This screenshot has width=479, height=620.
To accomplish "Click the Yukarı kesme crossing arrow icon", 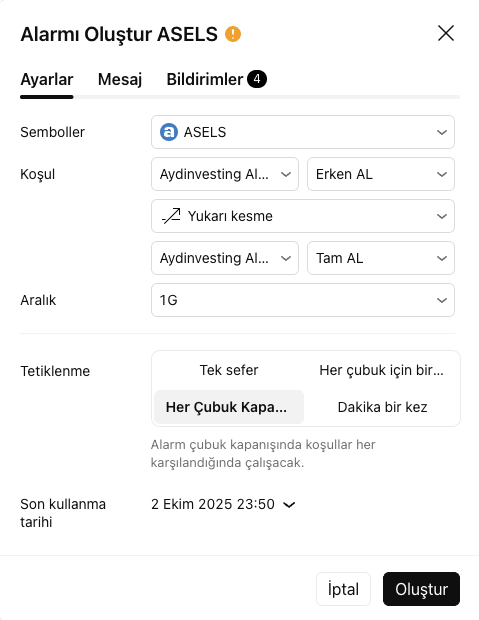I will point(171,216).
